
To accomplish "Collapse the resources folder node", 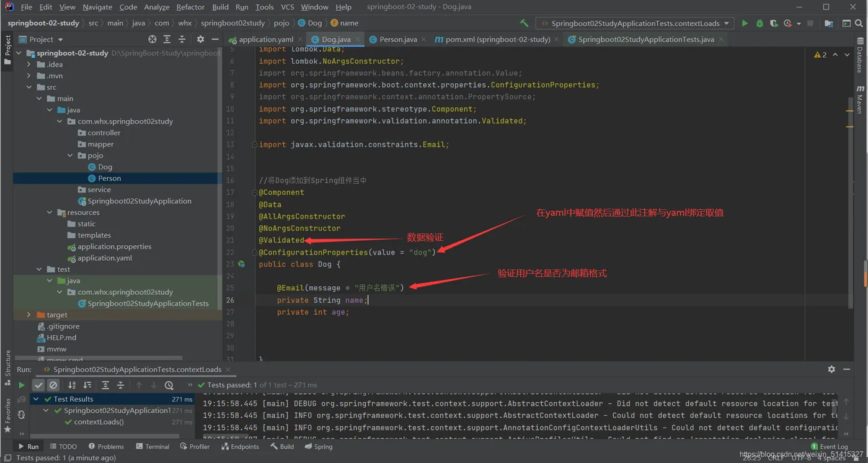I will point(50,212).
